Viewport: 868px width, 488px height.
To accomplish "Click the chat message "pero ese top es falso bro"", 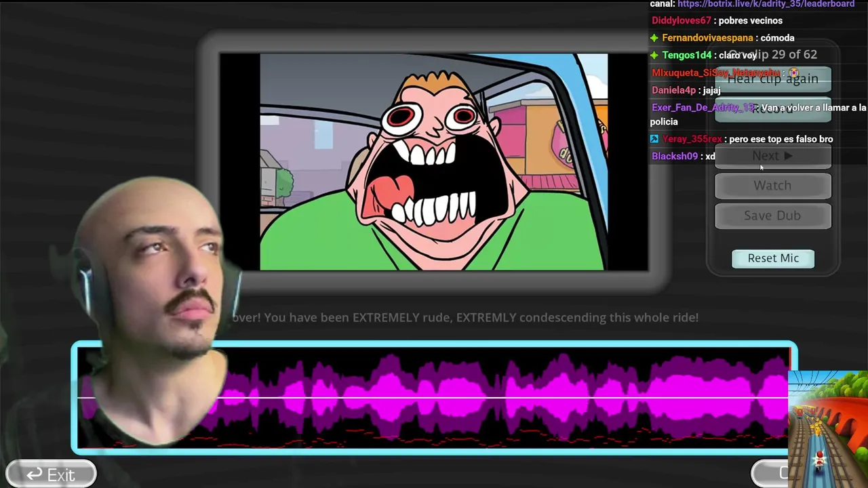I will point(781,139).
